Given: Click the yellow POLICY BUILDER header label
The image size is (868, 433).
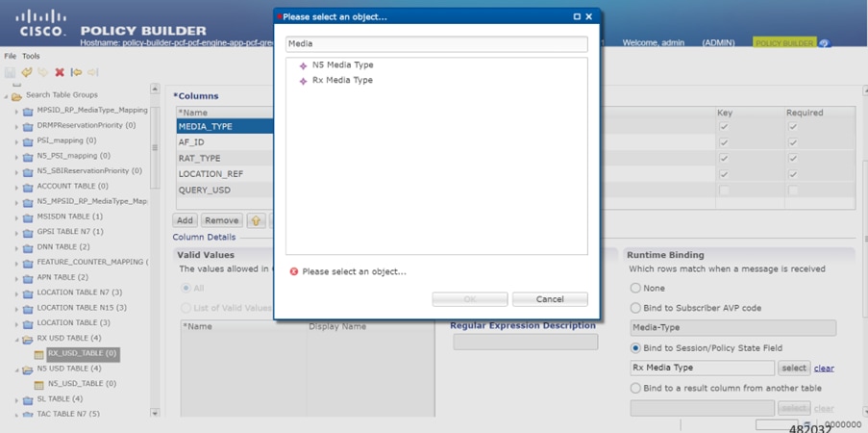Looking at the screenshot, I should click(784, 43).
